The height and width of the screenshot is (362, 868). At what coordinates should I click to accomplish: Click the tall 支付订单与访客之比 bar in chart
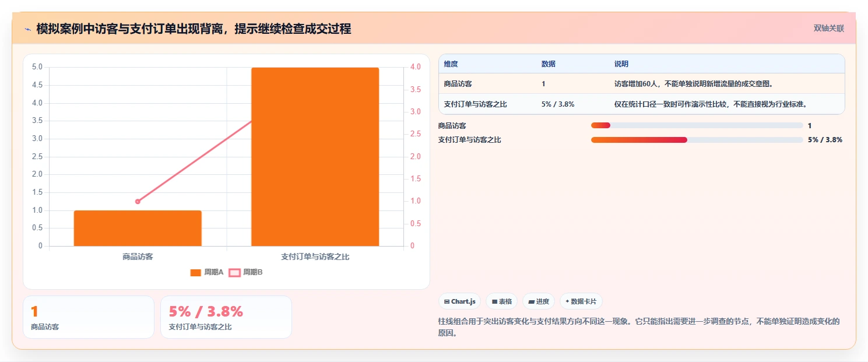click(315, 157)
